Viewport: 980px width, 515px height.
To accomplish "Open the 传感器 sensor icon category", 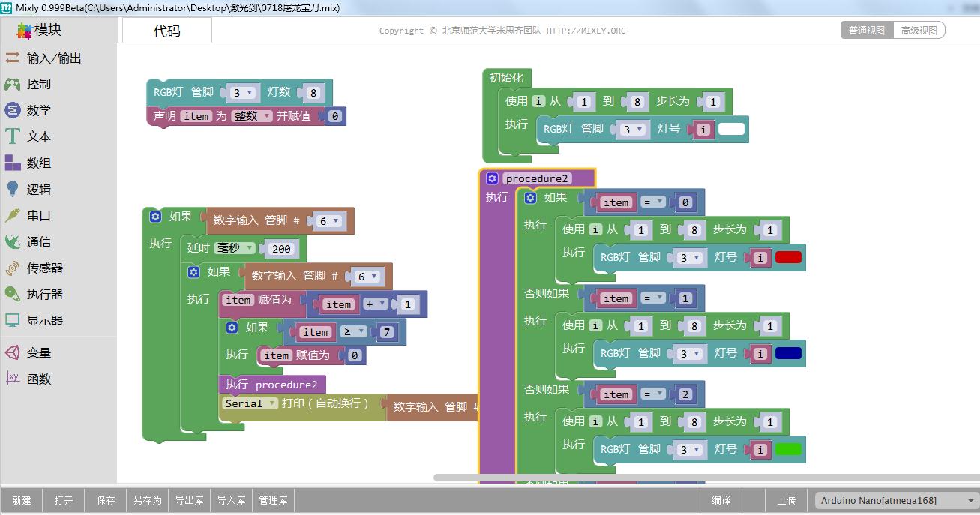I will pos(12,268).
